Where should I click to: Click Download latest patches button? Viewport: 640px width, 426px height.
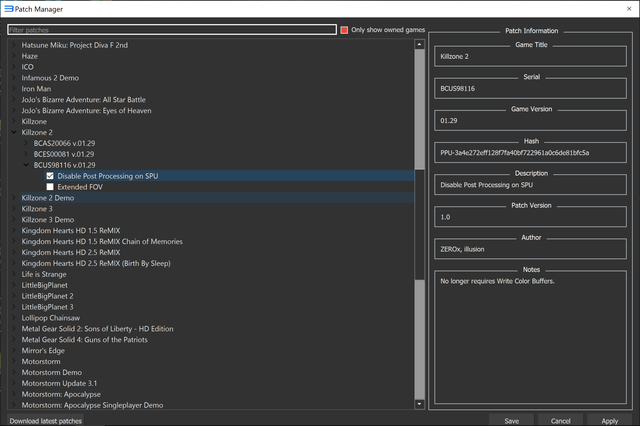click(x=46, y=421)
